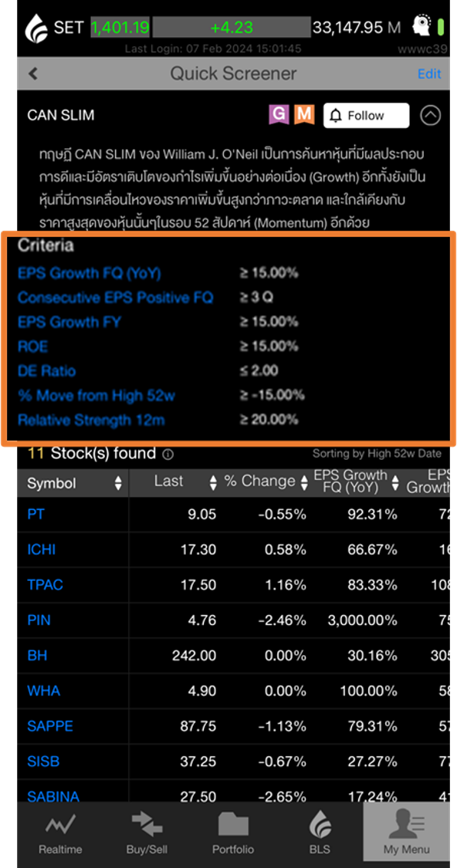Sort by EPS Growth FQ (YoY) column
The image size is (457, 868).
395,483
